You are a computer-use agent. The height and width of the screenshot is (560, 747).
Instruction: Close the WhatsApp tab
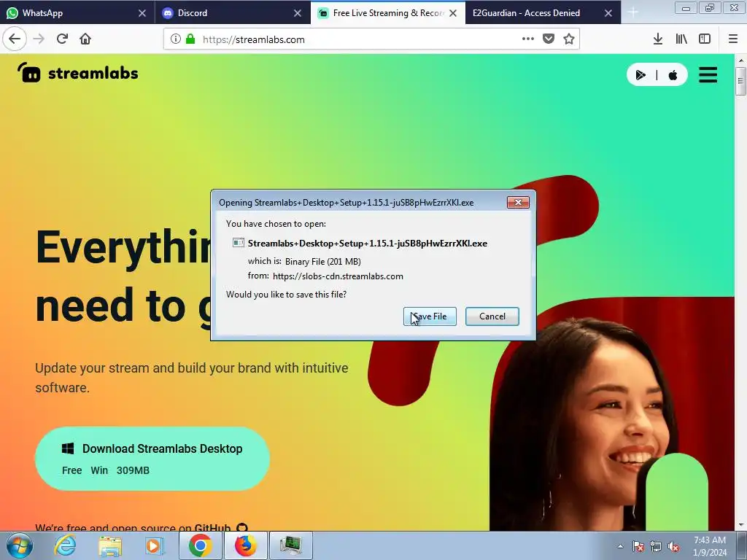142,13
